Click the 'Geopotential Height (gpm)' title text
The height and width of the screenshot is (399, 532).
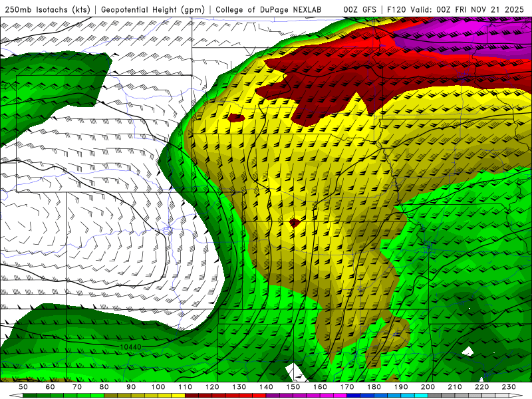pyautogui.click(x=153, y=10)
